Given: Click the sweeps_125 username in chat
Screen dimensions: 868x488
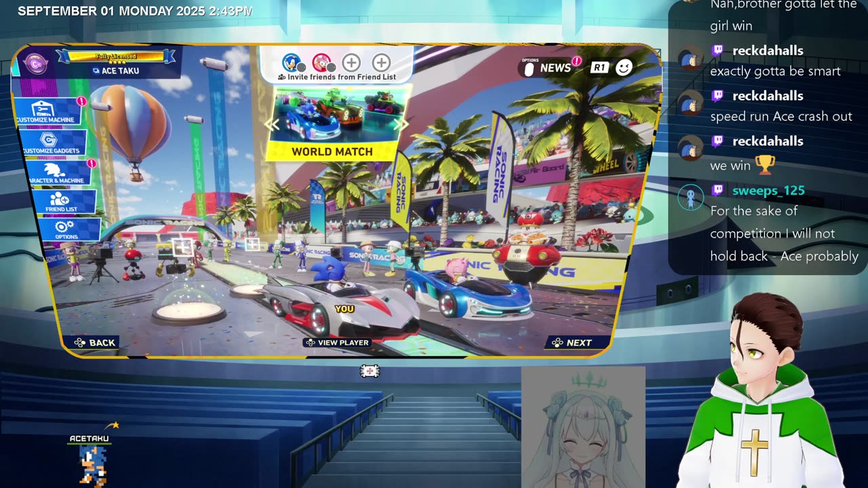Looking at the screenshot, I should pyautogui.click(x=768, y=190).
